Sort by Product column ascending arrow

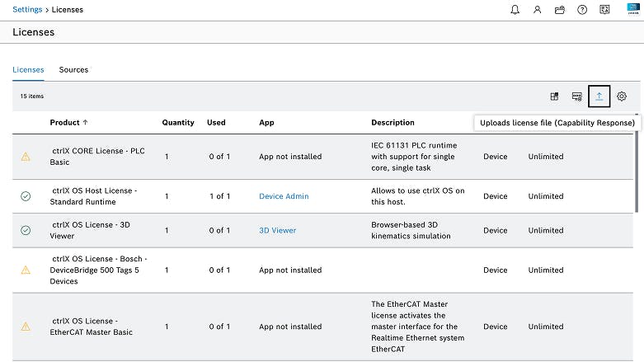tap(86, 122)
